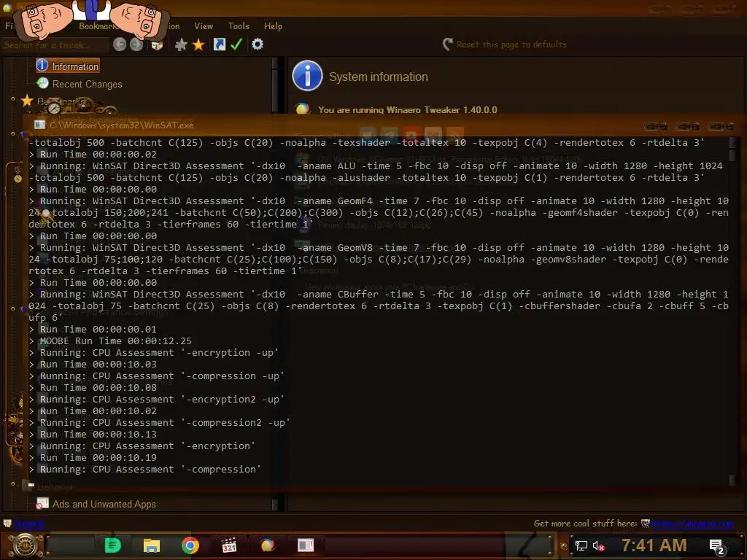
Task: Select the Recent Changes tree item
Action: (x=80, y=84)
